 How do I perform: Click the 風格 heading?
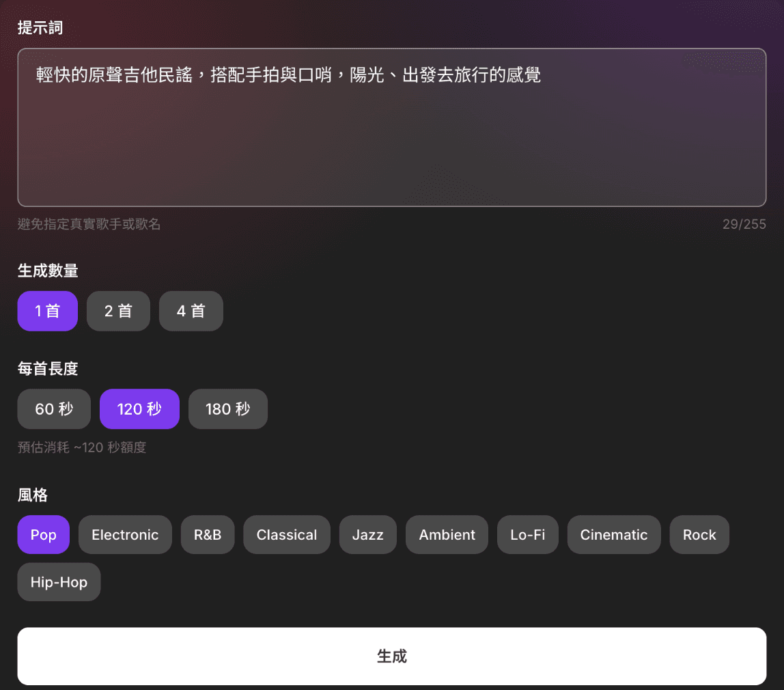[33, 495]
